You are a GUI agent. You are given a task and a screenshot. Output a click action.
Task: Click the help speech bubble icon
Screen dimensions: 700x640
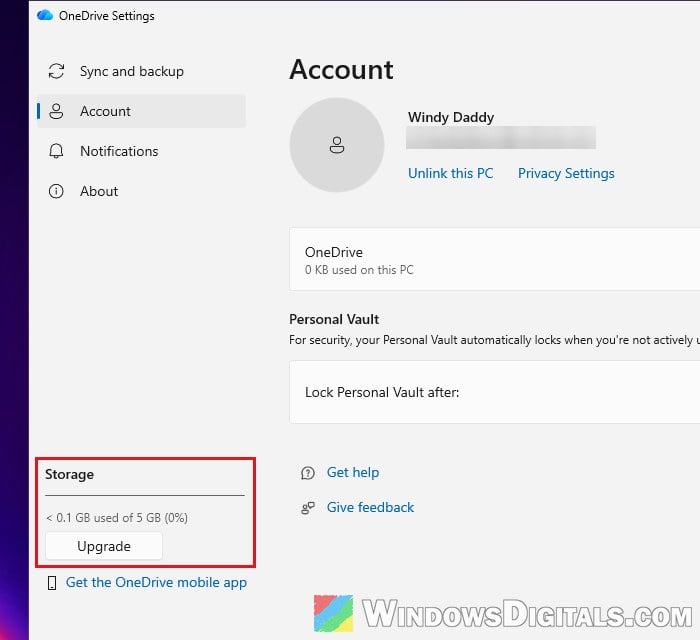[x=308, y=473]
